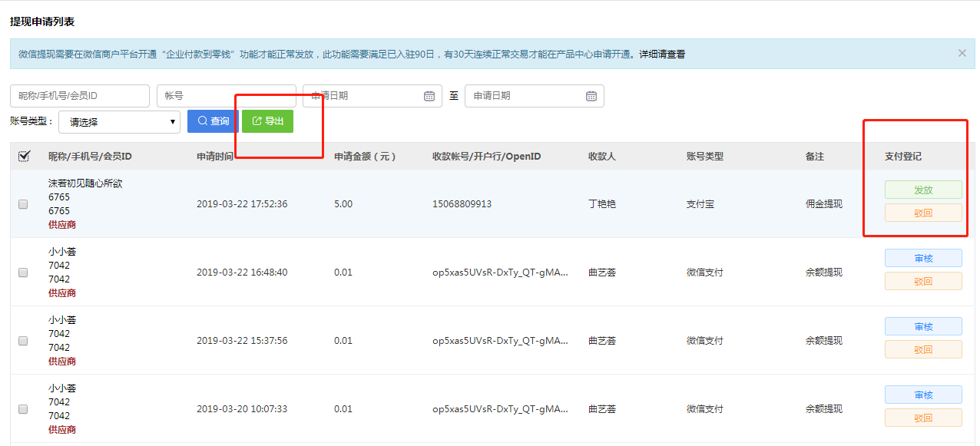Viewport: 980px width, 446px height.
Task: Click into the 帐号 input field
Action: [226, 96]
